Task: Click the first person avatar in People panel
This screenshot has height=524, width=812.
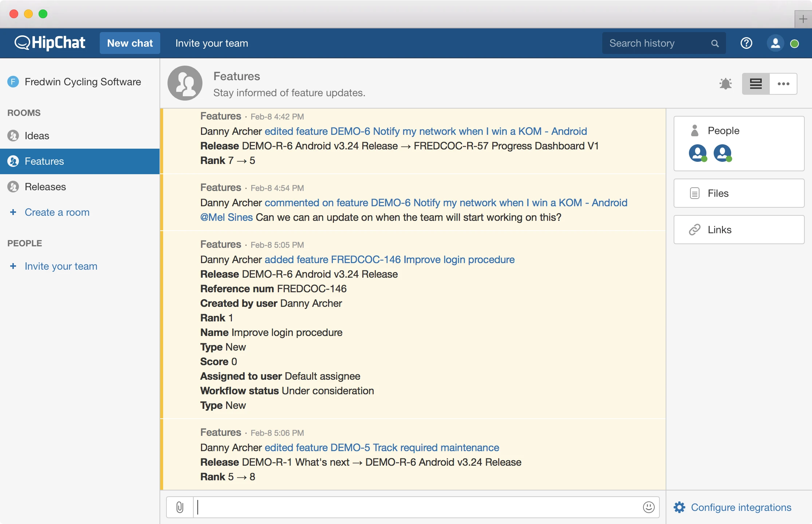Action: pyautogui.click(x=698, y=153)
